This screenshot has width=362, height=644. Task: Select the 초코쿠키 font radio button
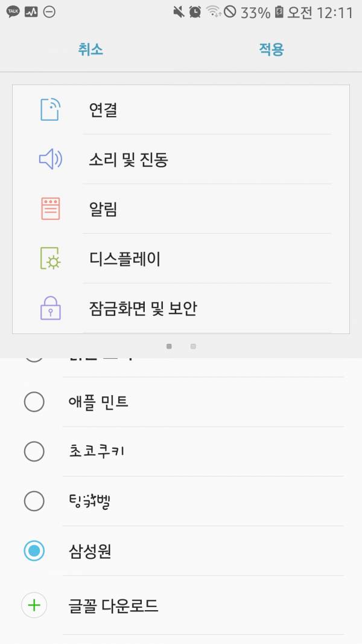34,451
